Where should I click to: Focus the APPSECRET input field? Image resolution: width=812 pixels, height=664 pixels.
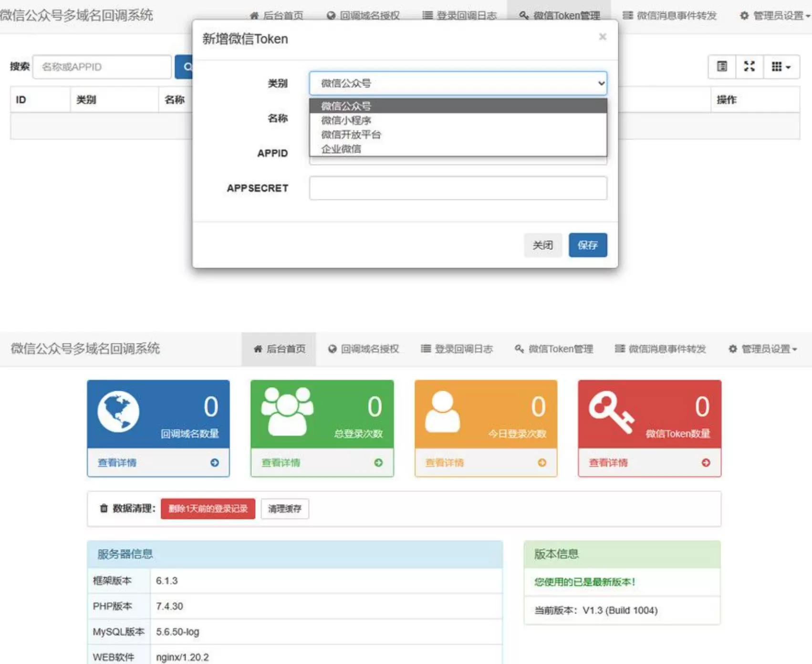(x=458, y=188)
